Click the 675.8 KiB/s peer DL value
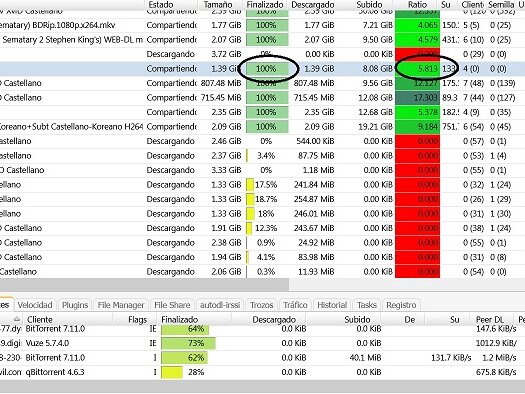 pyautogui.click(x=496, y=372)
